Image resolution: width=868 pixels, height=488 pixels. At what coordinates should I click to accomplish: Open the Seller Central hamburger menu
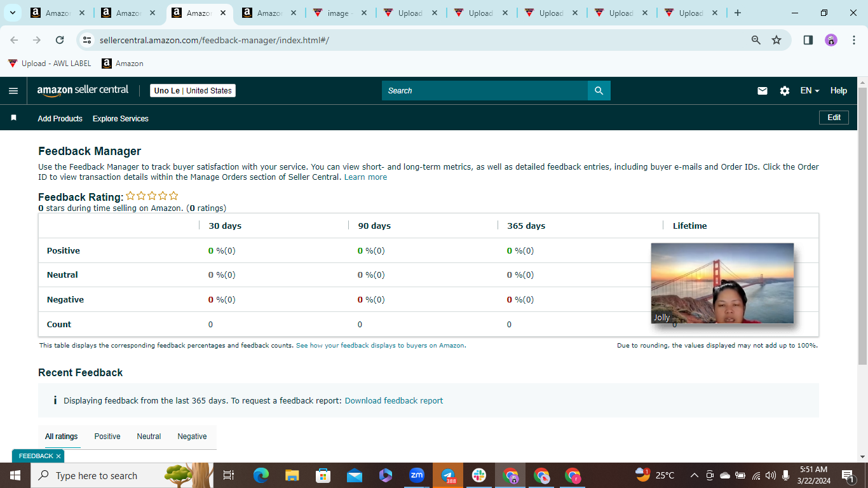tap(13, 91)
